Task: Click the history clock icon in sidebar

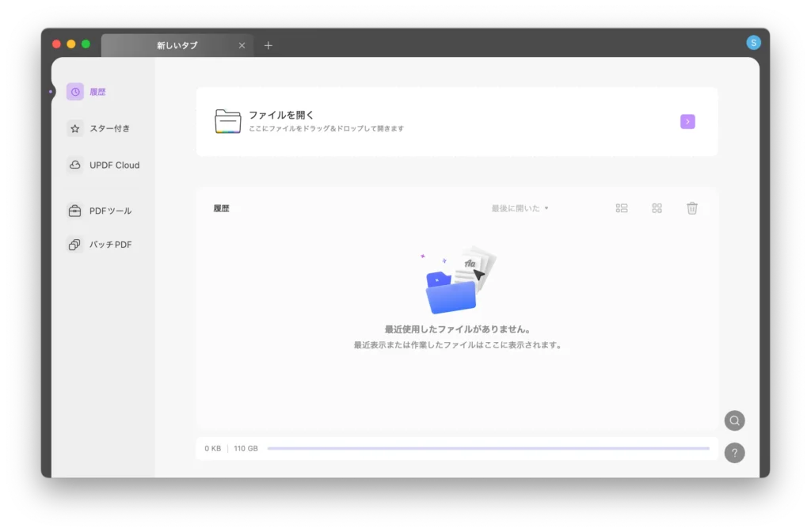Action: 75,92
